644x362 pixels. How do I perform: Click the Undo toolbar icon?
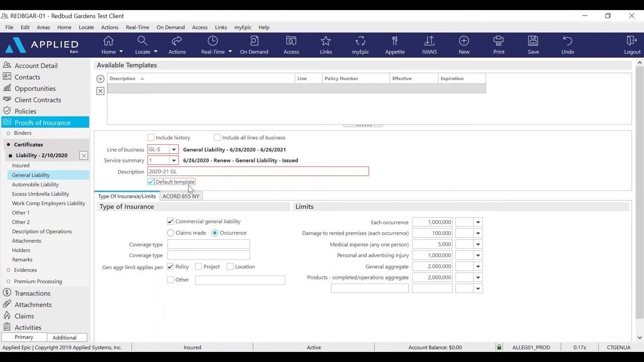click(x=568, y=41)
